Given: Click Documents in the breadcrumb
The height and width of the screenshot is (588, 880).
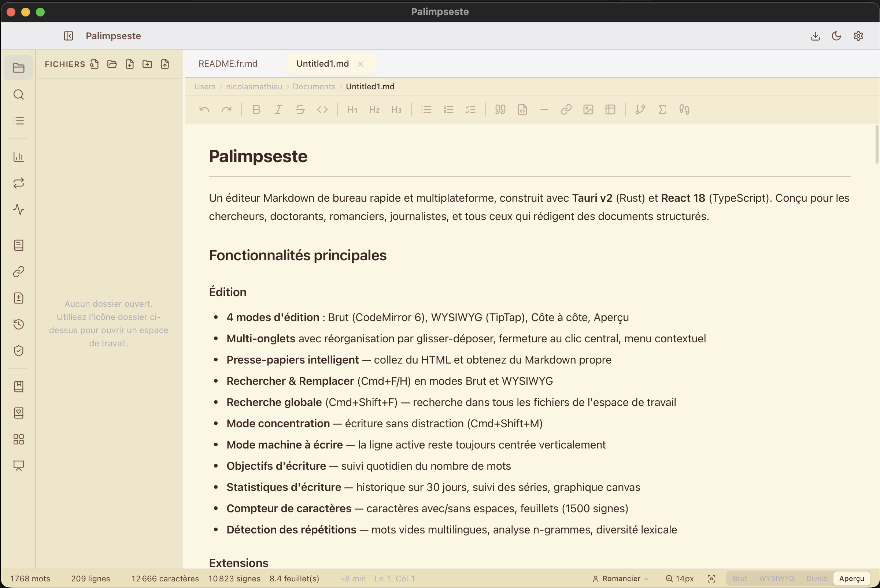Looking at the screenshot, I should (314, 87).
